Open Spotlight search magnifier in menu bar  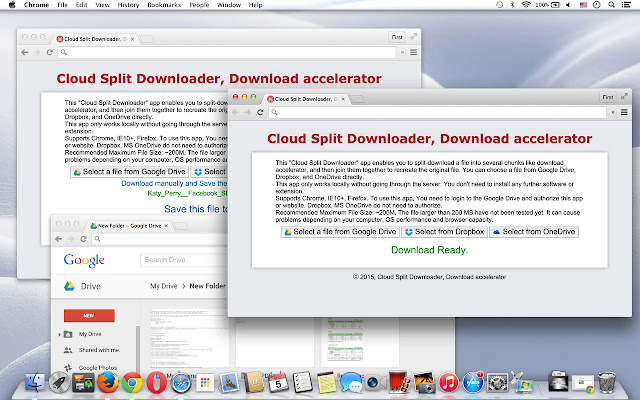coord(611,5)
